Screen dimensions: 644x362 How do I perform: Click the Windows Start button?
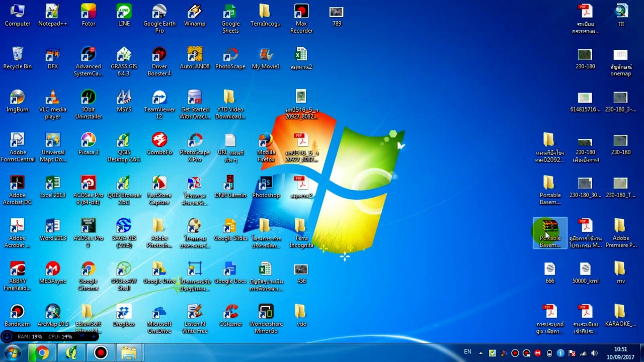pos(13,352)
